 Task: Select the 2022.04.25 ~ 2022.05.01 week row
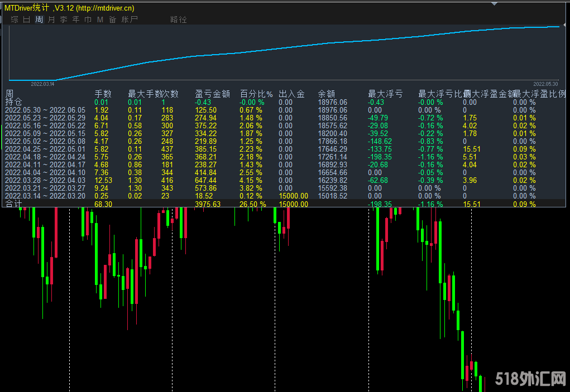pyautogui.click(x=45, y=149)
